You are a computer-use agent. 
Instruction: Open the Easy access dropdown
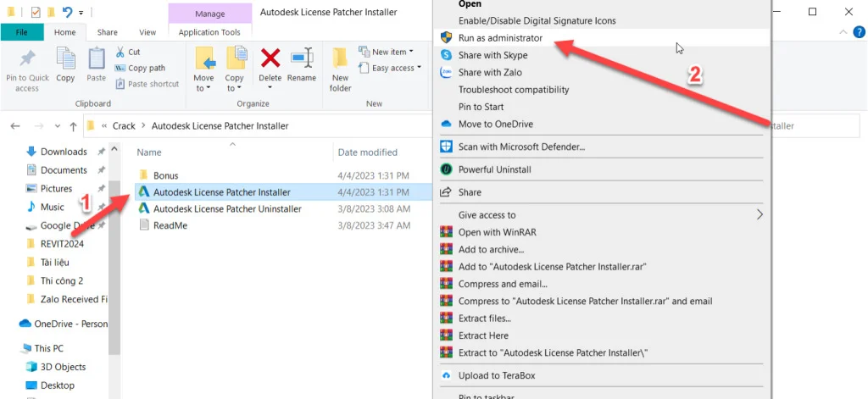(x=390, y=68)
